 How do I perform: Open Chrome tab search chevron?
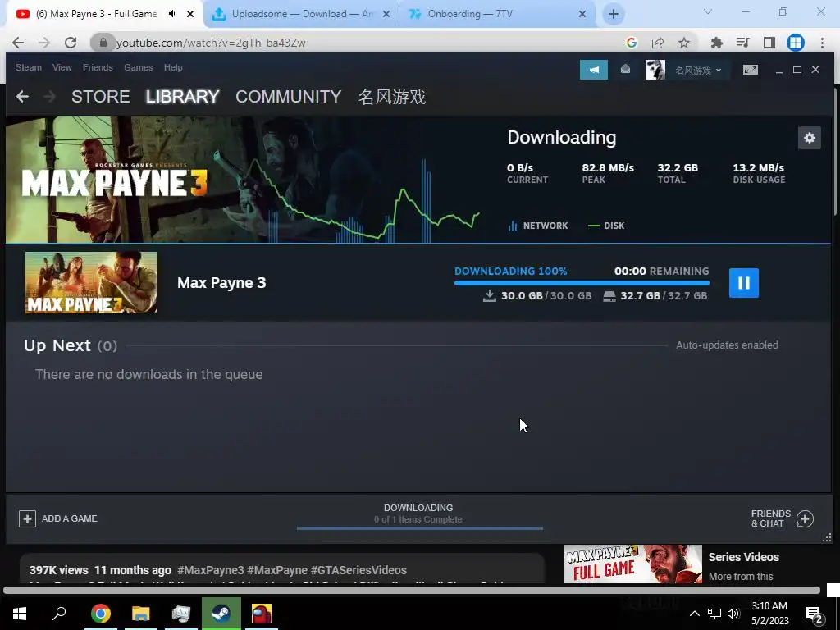coord(708,11)
